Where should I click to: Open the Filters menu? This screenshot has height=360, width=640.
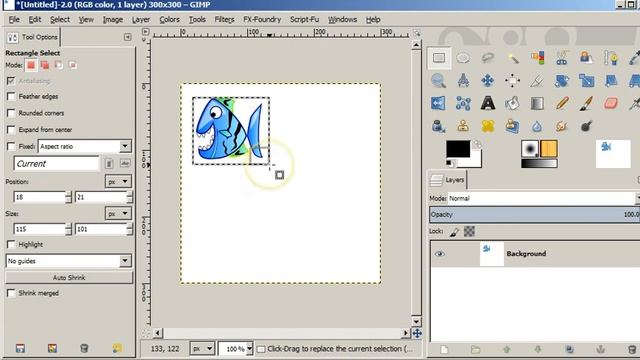(x=224, y=20)
